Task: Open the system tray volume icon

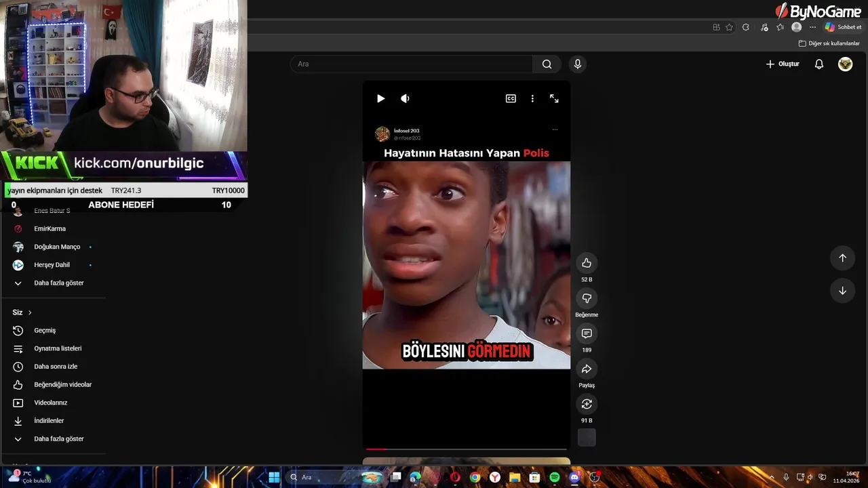Action: [x=810, y=477]
